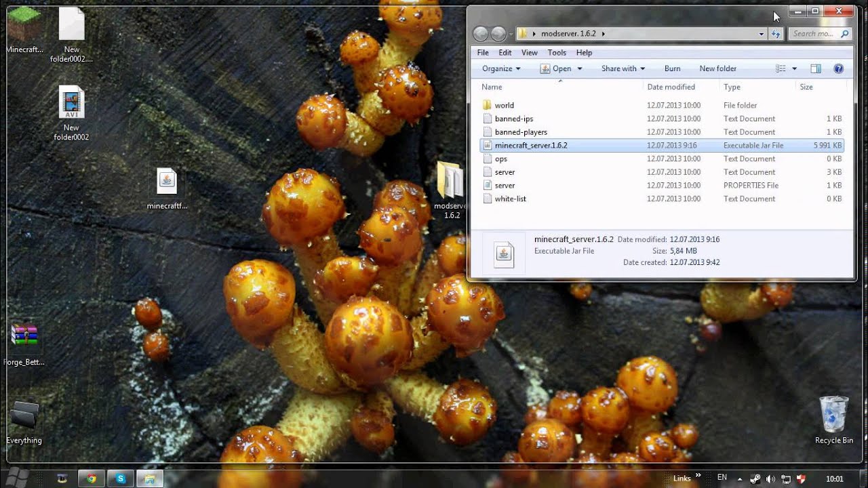The width and height of the screenshot is (868, 488).
Task: Show the preview pane
Action: 816,68
